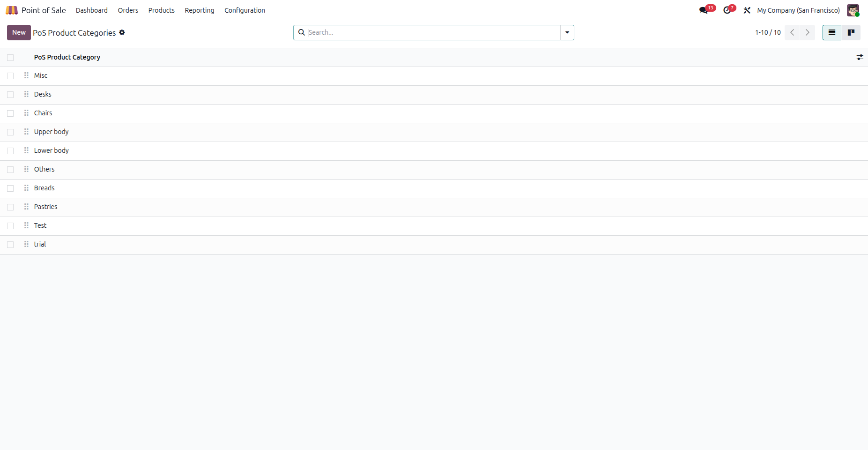Check the trial row checkbox
868x450 pixels.
[x=10, y=245]
